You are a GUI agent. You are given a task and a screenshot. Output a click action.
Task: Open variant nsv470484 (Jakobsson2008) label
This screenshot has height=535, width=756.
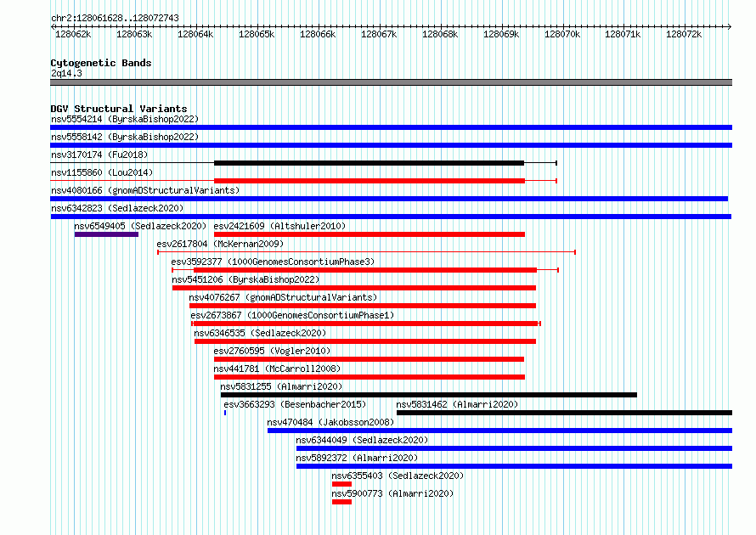(x=330, y=422)
